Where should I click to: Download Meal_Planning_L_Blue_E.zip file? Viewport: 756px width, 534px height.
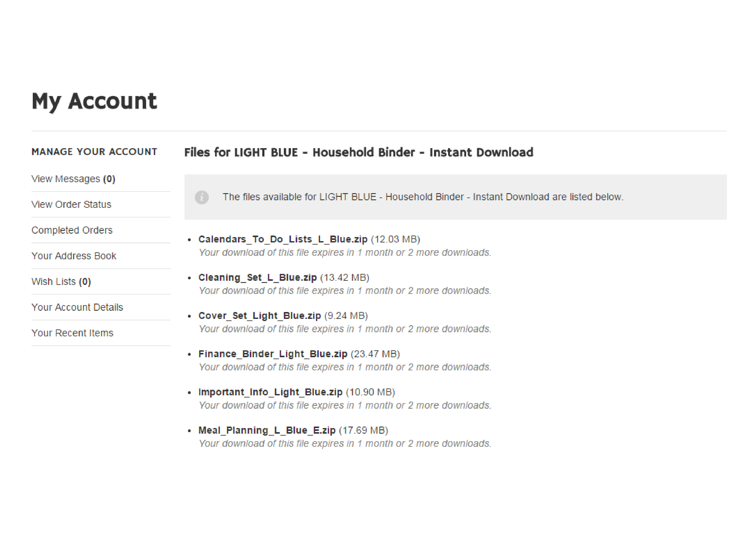(x=267, y=430)
